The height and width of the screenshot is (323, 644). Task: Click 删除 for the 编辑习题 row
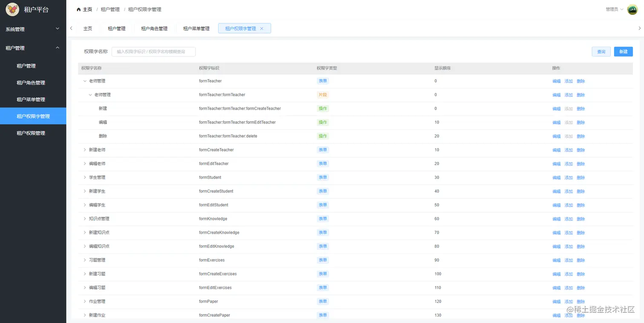(581, 288)
